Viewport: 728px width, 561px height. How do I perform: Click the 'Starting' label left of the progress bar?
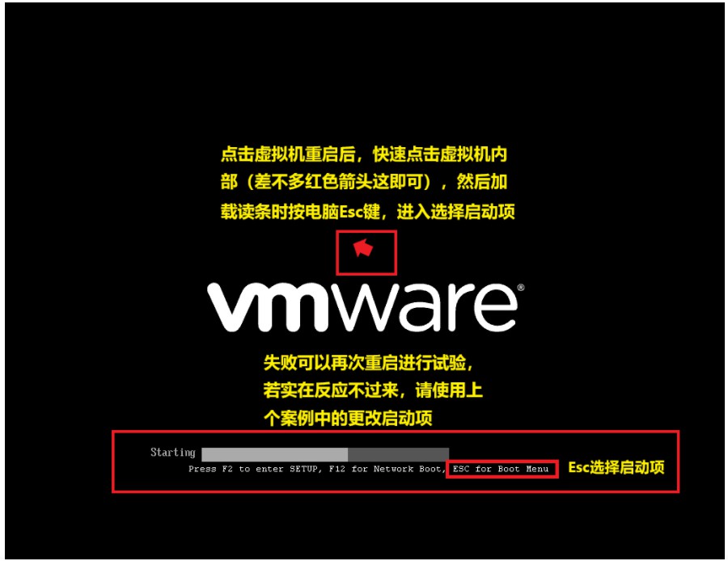(x=173, y=453)
